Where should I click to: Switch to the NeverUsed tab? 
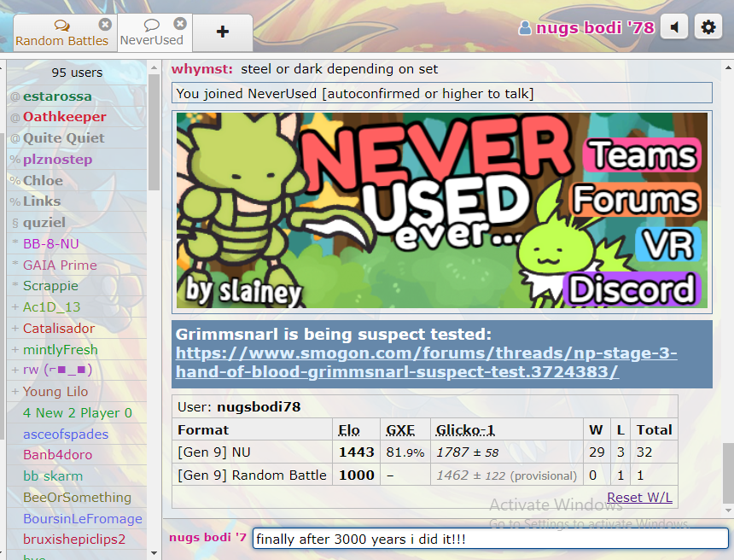[x=151, y=32]
